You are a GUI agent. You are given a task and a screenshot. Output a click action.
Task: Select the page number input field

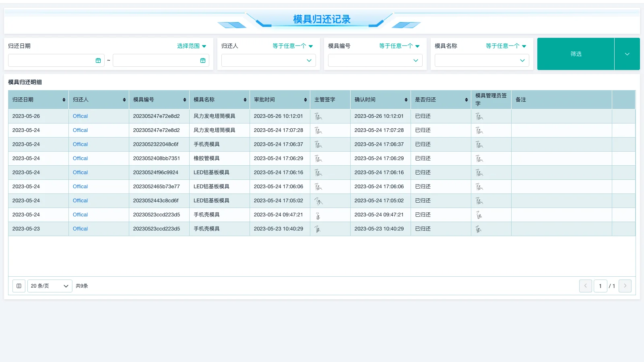[x=600, y=286]
